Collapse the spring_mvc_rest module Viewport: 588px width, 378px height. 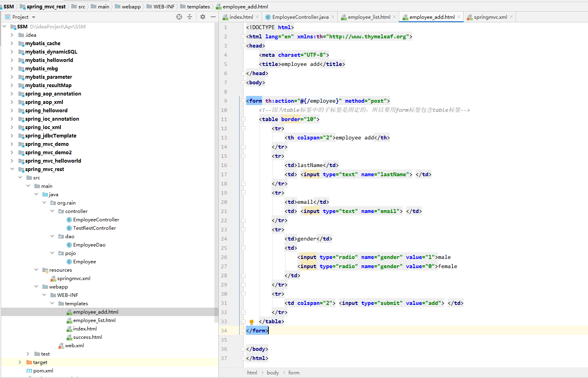point(12,169)
